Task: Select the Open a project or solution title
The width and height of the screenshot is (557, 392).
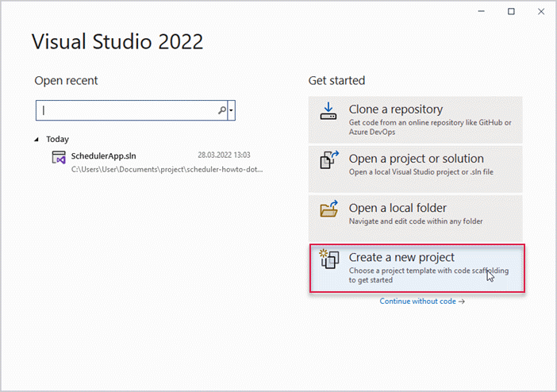Action: 416,159
